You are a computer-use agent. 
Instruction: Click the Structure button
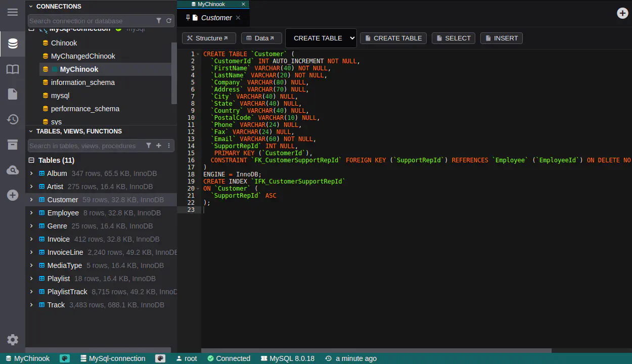[208, 38]
